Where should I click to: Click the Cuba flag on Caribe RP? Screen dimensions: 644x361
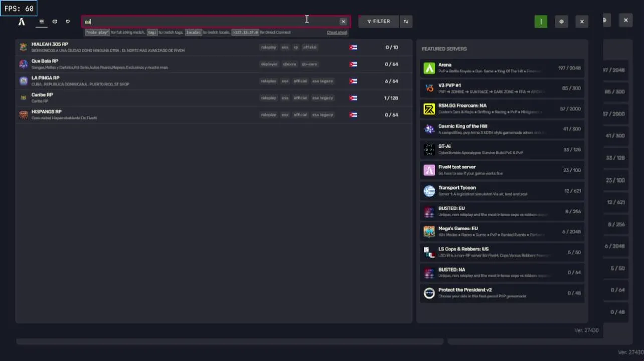[x=353, y=98]
